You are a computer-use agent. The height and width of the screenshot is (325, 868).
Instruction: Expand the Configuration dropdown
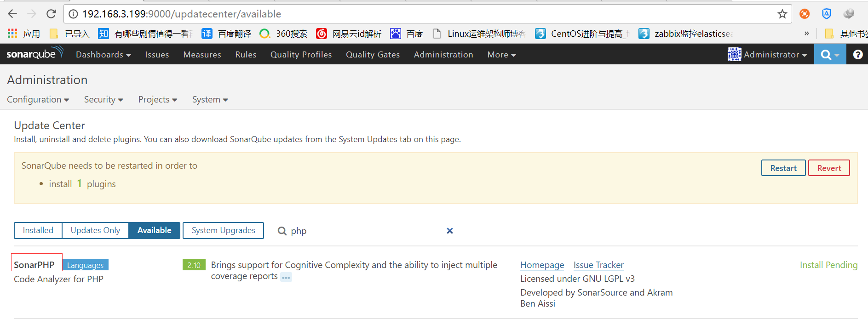[x=38, y=100]
